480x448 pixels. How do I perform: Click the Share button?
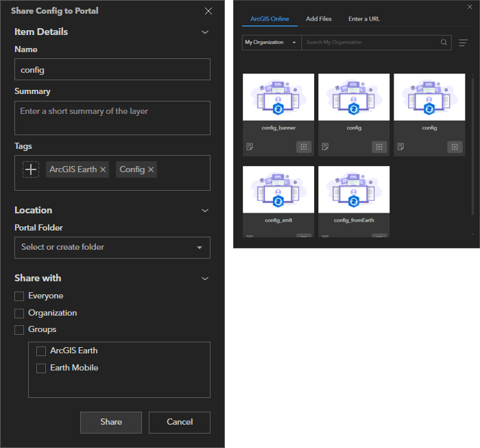[111, 423]
